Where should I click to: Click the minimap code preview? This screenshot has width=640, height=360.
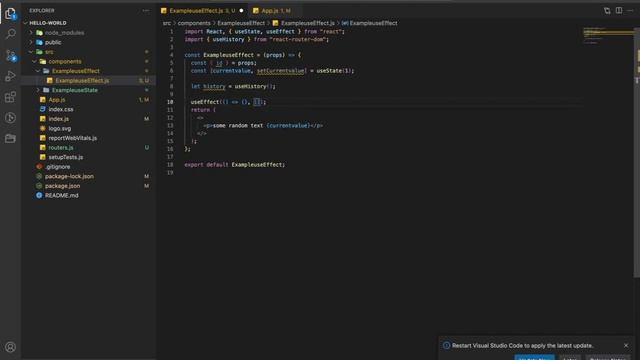608,36
